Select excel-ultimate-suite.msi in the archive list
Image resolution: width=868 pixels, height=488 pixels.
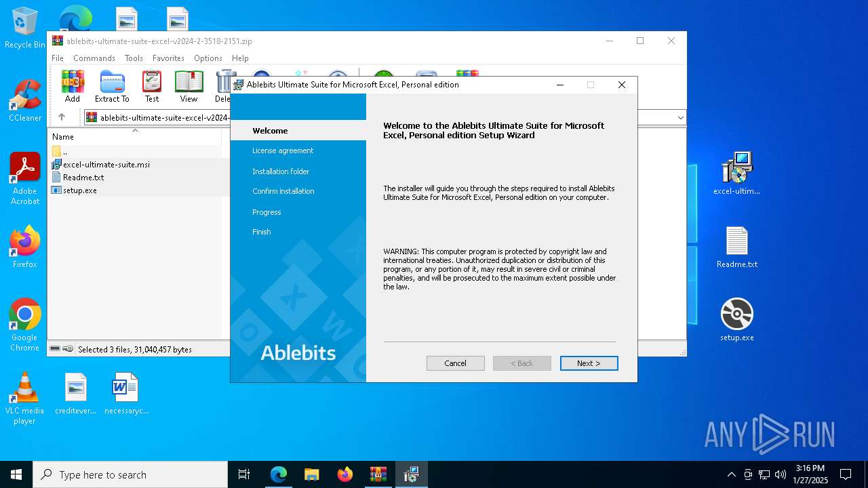click(100, 164)
